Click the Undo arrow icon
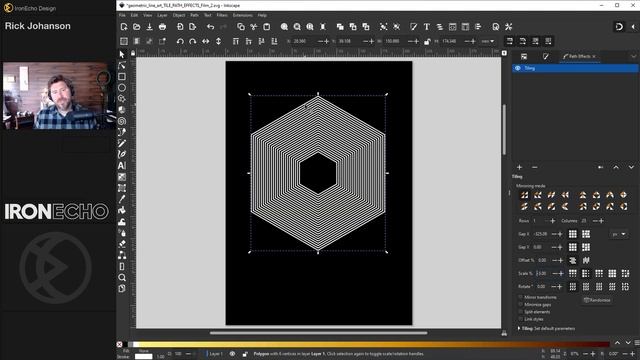Screen dimensions: 640x360 coord(210,27)
